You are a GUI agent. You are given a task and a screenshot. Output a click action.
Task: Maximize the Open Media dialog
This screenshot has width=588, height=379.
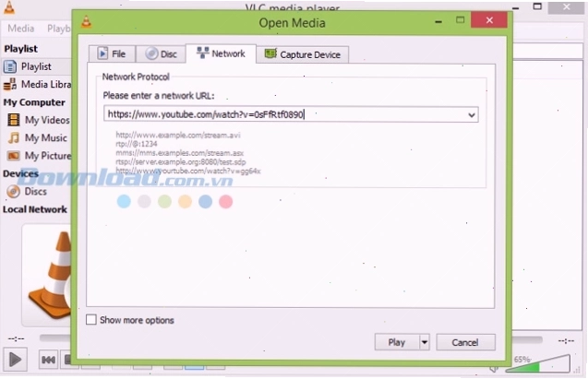(460, 20)
